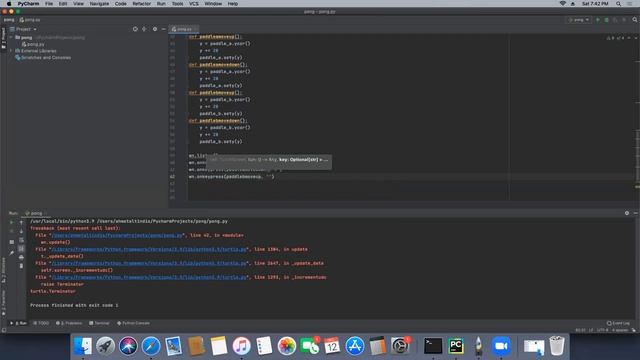640x360 pixels.
Task: Open Finder from the Dock
Action: 83,346
